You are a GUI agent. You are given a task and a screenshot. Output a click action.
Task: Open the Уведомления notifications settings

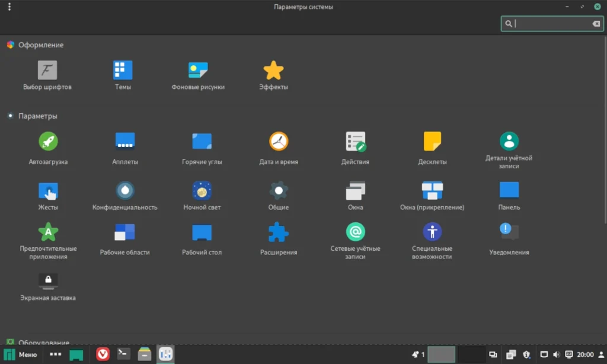[x=509, y=238]
